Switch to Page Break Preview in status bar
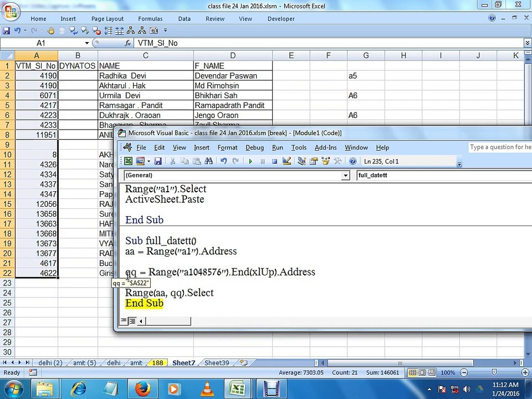Viewport: 532px width, 399px height. (x=432, y=372)
